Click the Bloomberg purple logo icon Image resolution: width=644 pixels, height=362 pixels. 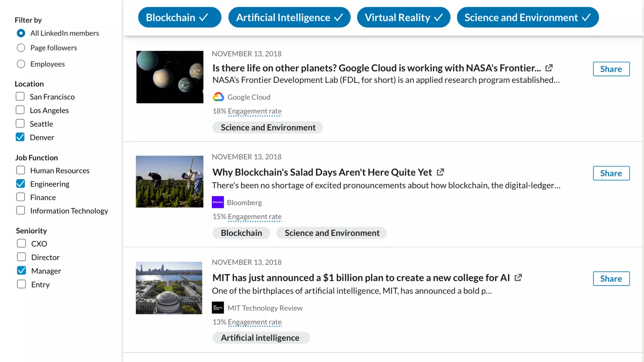[x=218, y=202]
